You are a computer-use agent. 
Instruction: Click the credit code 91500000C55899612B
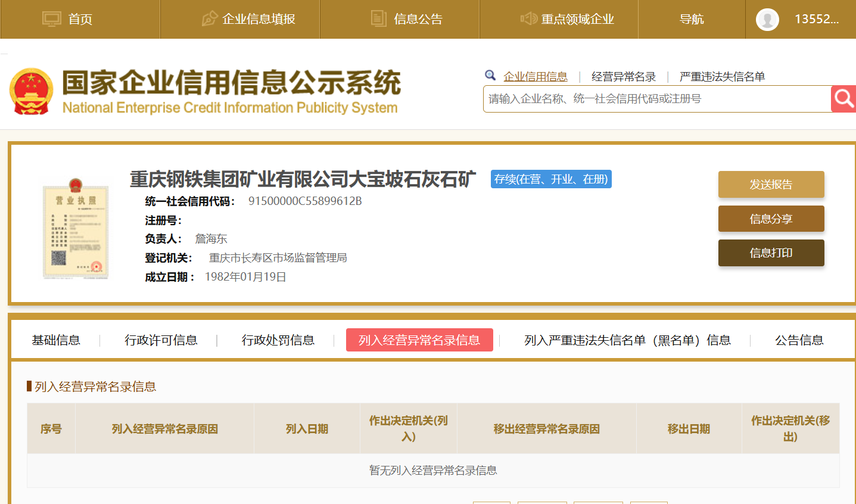[x=305, y=201]
